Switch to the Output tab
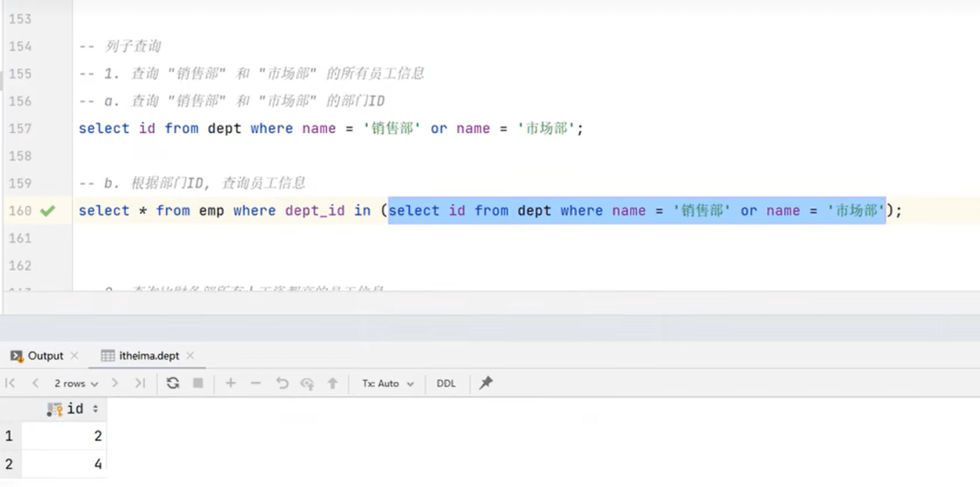Screen dimensions: 980x487 click(x=45, y=355)
